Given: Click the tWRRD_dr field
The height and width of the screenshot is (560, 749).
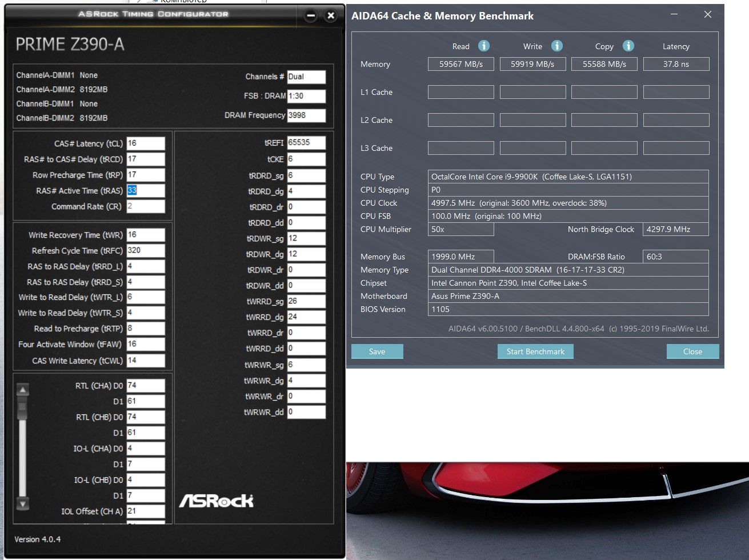Looking at the screenshot, I should [306, 333].
